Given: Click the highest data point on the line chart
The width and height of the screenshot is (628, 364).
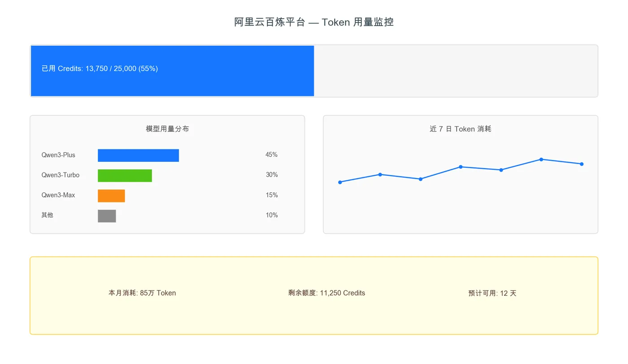Looking at the screenshot, I should click(x=541, y=159).
